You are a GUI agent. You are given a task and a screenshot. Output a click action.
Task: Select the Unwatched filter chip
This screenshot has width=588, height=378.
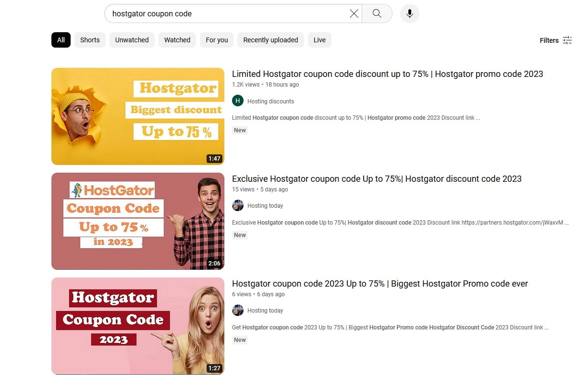132,40
